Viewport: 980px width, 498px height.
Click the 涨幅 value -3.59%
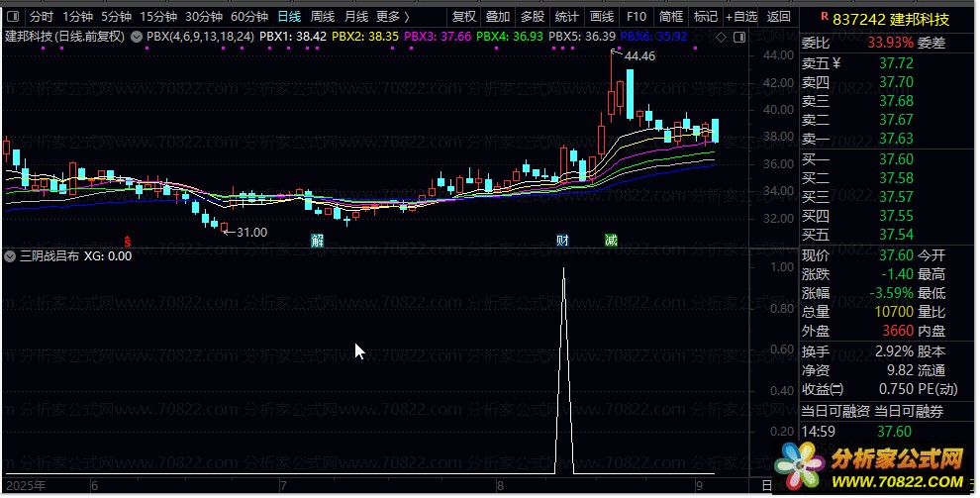click(x=891, y=293)
